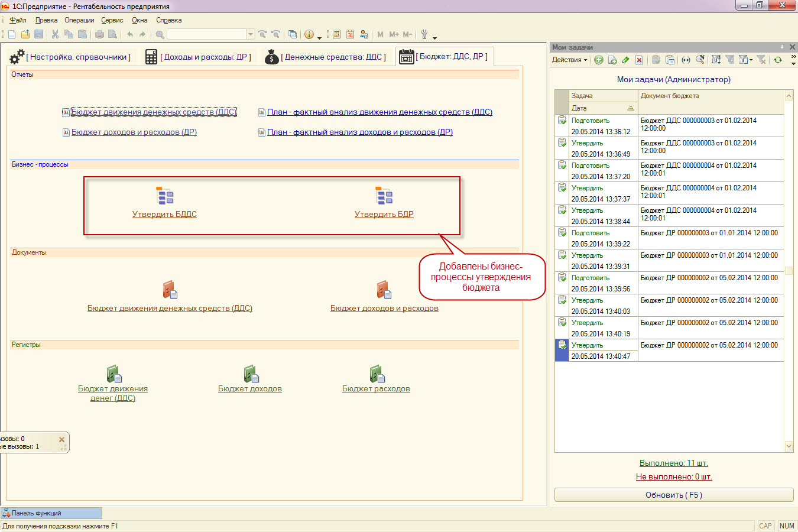Open the dropdown arrow beside Help icon
Image resolution: width=798 pixels, height=532 pixels.
[x=319, y=37]
